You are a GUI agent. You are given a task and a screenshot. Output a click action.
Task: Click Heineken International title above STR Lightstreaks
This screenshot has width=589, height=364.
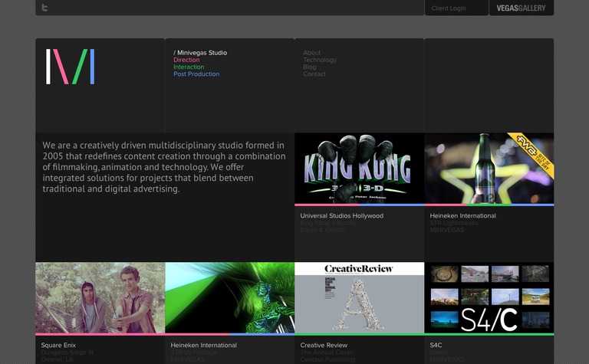tap(462, 216)
